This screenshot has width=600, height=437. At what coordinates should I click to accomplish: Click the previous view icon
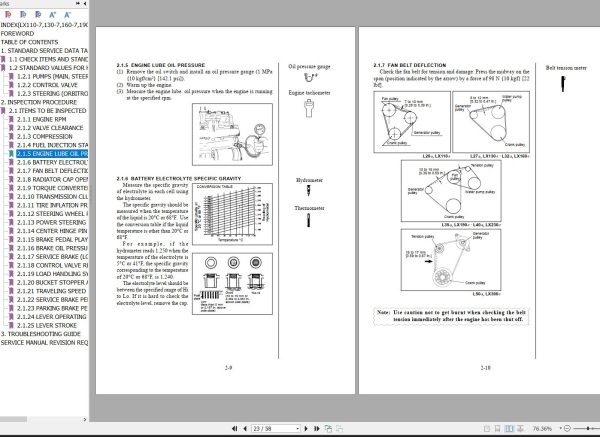pos(328,429)
